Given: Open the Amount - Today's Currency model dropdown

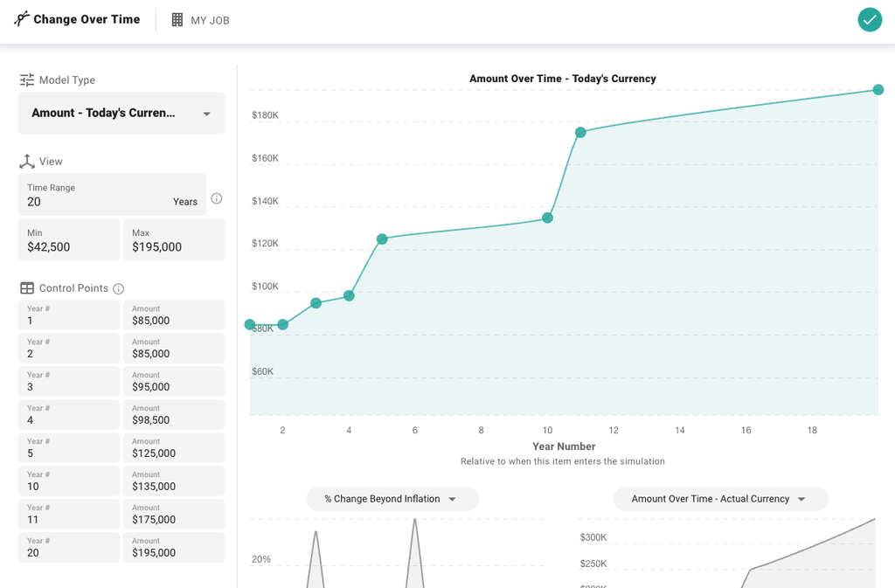Looking at the screenshot, I should [121, 113].
